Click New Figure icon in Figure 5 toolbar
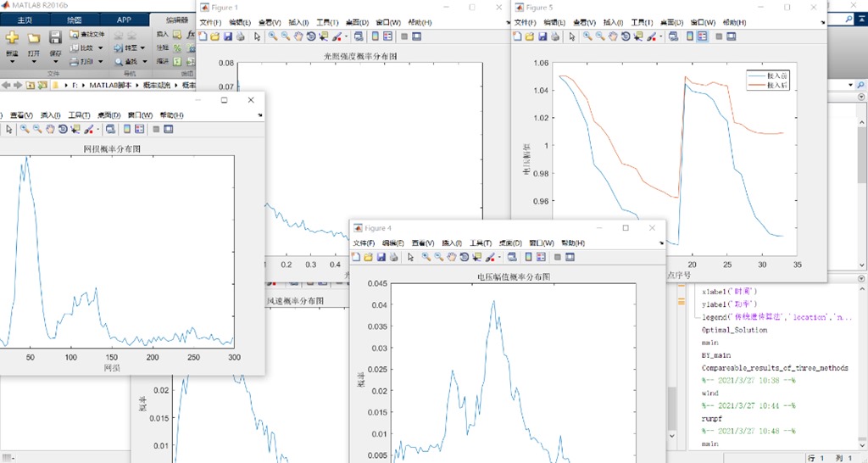Image resolution: width=868 pixels, height=463 pixels. coord(517,36)
